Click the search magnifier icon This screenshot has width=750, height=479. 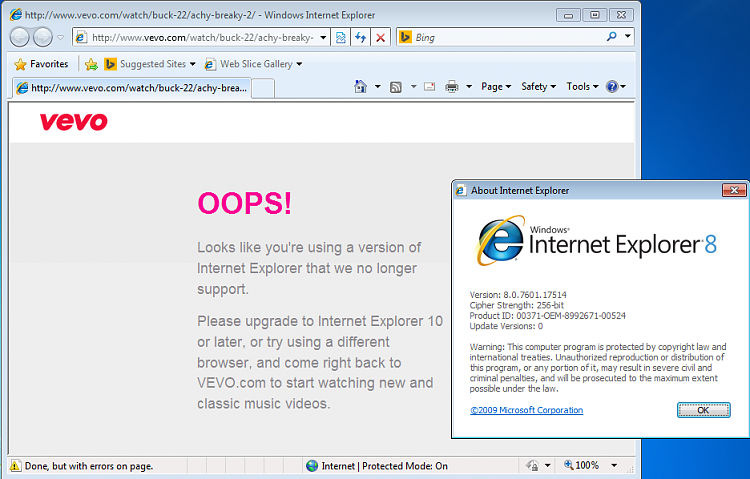pyautogui.click(x=612, y=36)
